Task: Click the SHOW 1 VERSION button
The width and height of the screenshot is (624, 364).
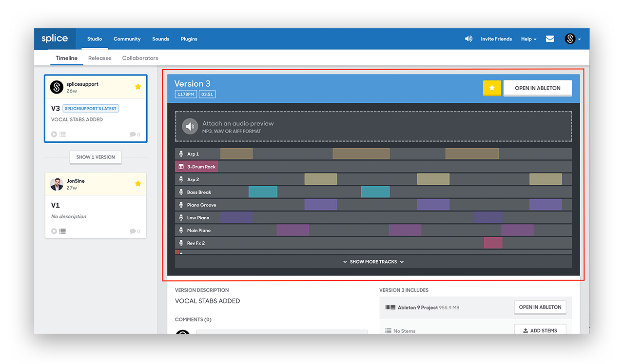Action: click(x=96, y=157)
